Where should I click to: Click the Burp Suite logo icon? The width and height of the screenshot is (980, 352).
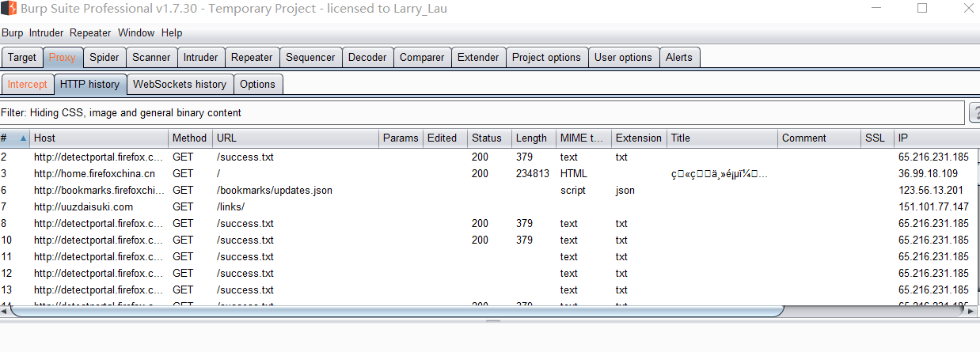click(9, 9)
